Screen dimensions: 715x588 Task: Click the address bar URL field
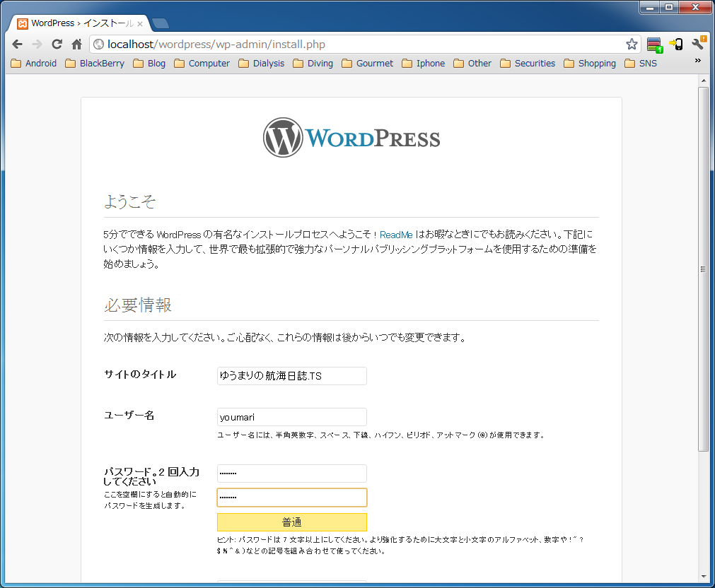point(365,45)
